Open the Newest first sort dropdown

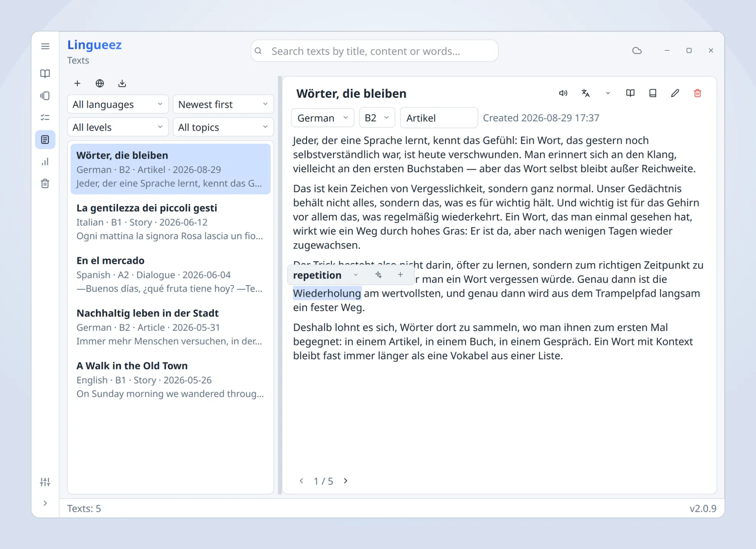click(223, 104)
